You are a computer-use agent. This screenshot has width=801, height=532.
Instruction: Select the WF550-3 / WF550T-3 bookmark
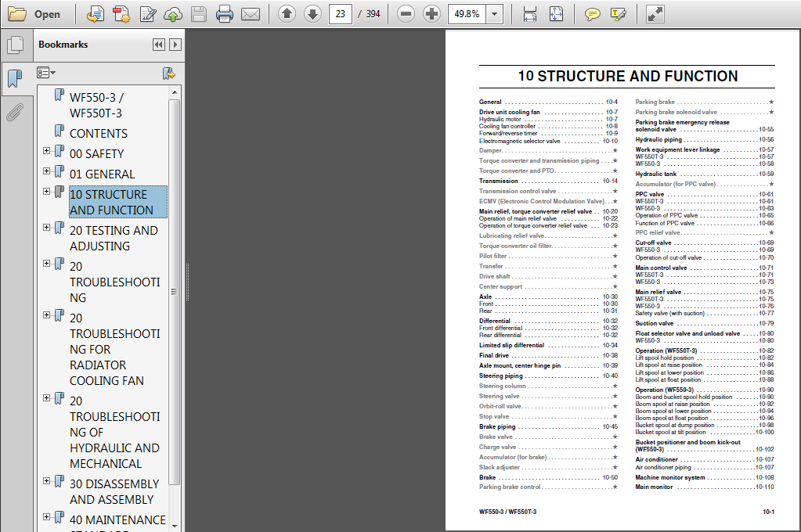96,105
